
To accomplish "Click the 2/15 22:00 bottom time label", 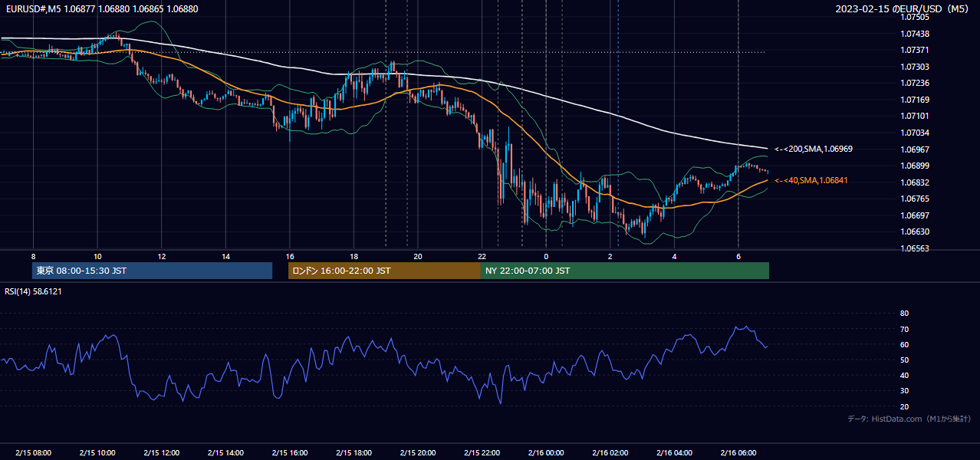I will (x=482, y=453).
